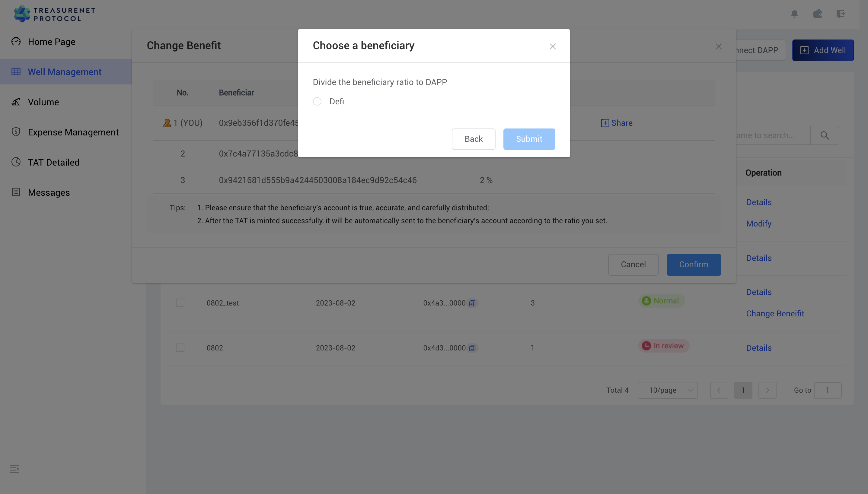Click the Home Page dashboard icon
Viewport: 868px width, 494px height.
[x=16, y=41]
